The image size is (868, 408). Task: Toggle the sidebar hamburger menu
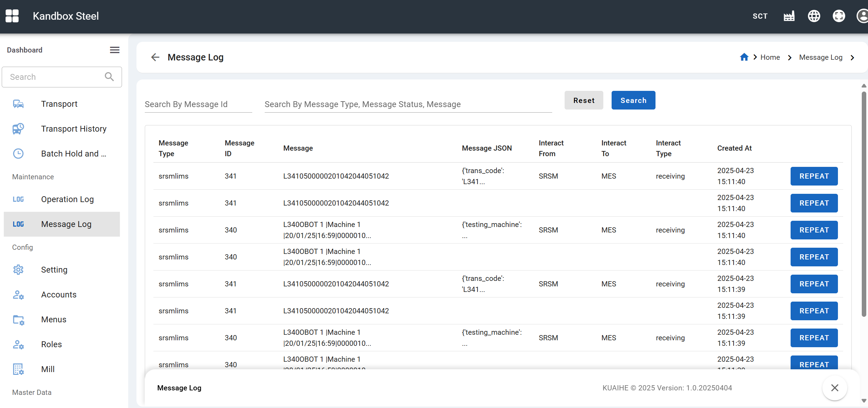coord(115,50)
